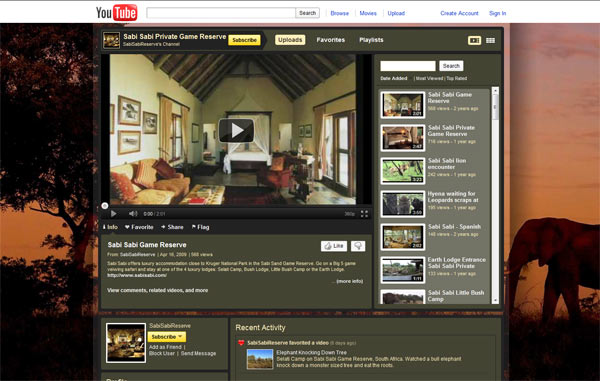The image size is (600, 381).
Task: Click the Share option below the video
Action: [x=172, y=227]
